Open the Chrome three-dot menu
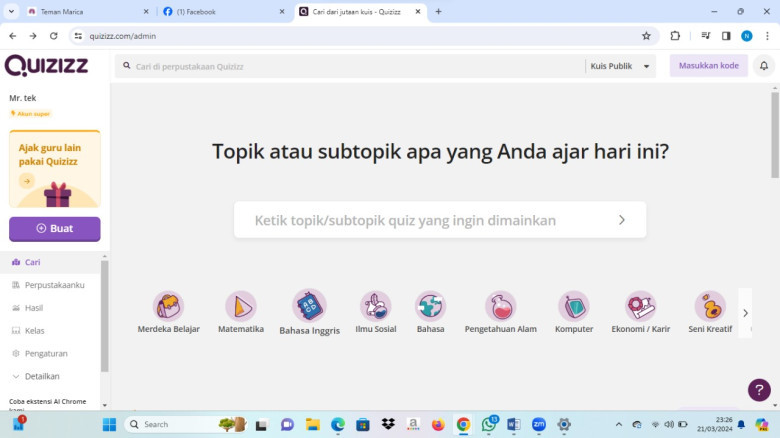The height and width of the screenshot is (438, 780). pos(767,36)
